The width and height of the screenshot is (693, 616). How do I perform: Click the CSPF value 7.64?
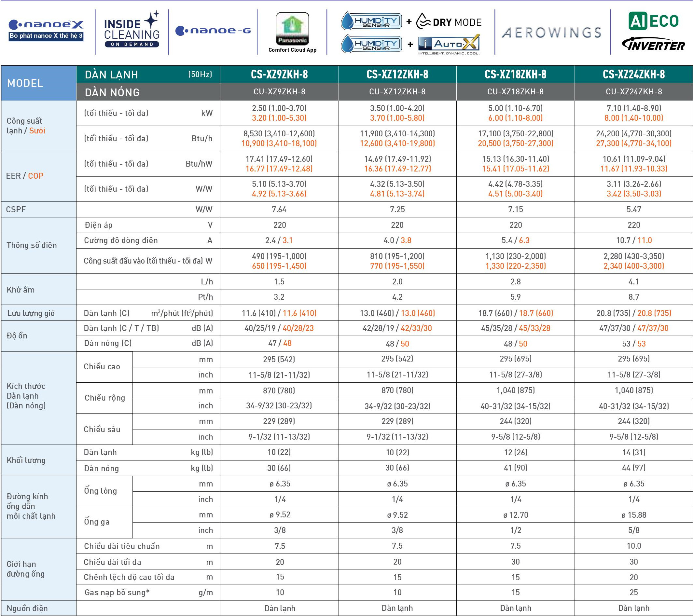coord(279,209)
